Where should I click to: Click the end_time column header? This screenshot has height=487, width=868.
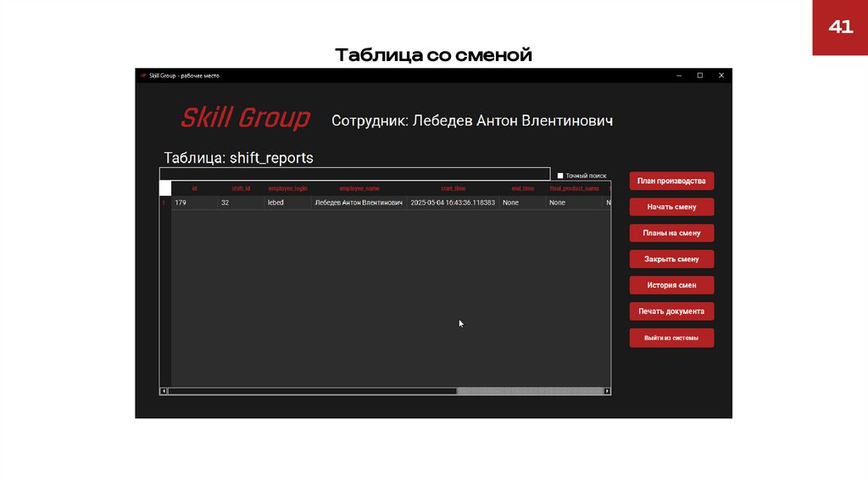click(522, 188)
